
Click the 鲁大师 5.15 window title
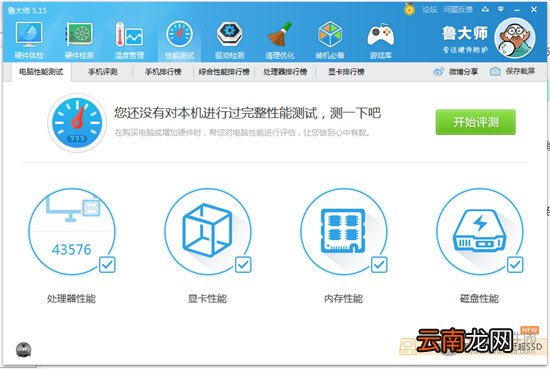click(x=27, y=11)
